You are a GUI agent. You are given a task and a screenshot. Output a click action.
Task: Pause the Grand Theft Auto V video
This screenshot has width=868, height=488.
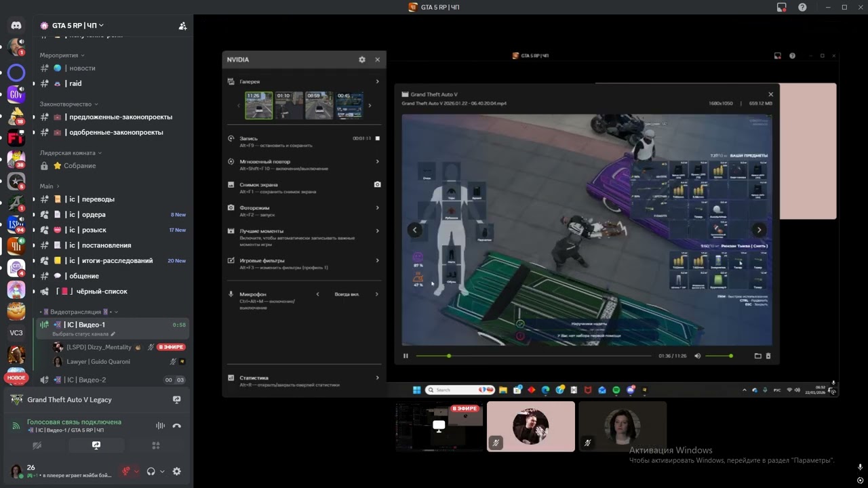(x=406, y=356)
